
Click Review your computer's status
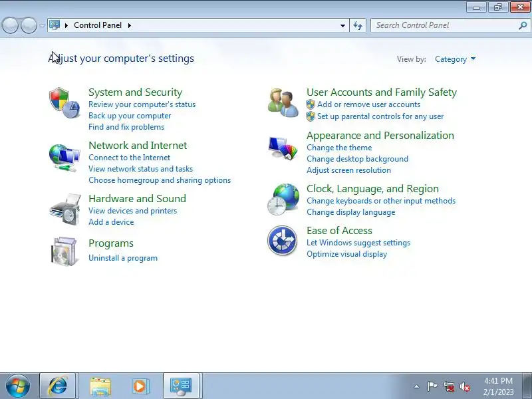pos(142,104)
